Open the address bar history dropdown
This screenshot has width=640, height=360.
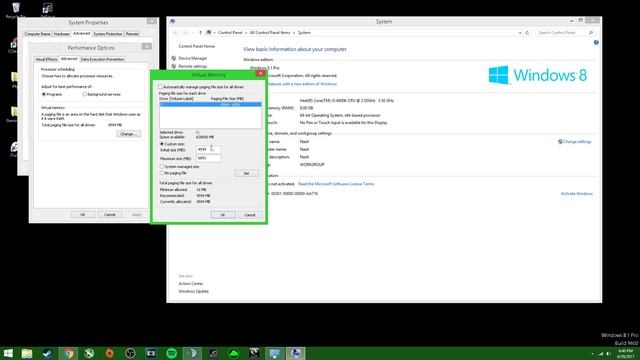[520, 33]
